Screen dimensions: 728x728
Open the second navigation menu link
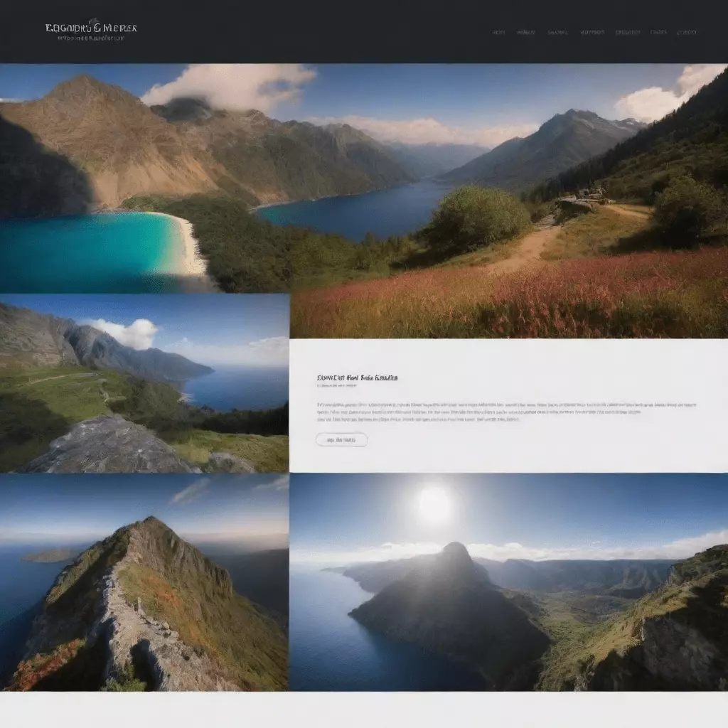point(526,32)
